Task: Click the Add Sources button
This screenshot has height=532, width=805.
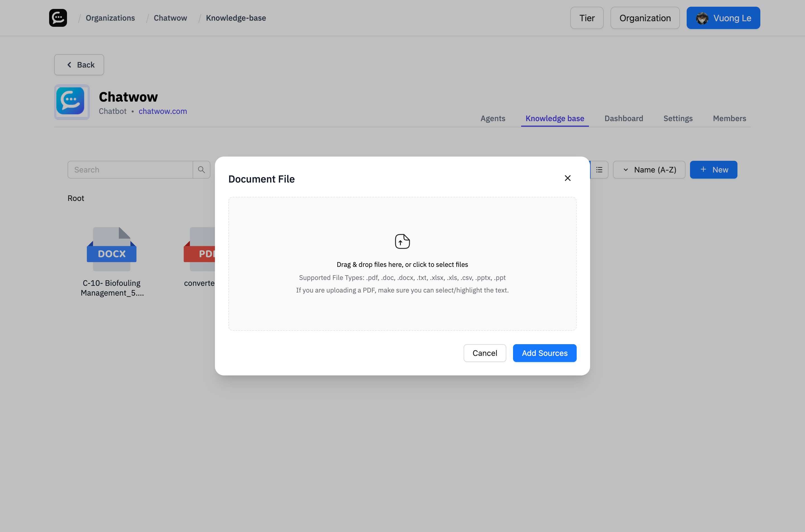Action: point(544,353)
